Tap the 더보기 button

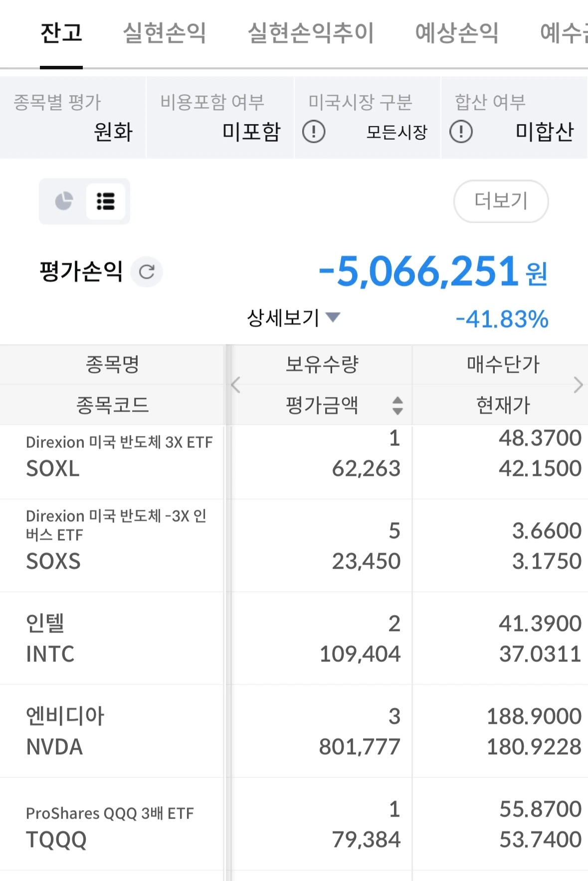[501, 201]
